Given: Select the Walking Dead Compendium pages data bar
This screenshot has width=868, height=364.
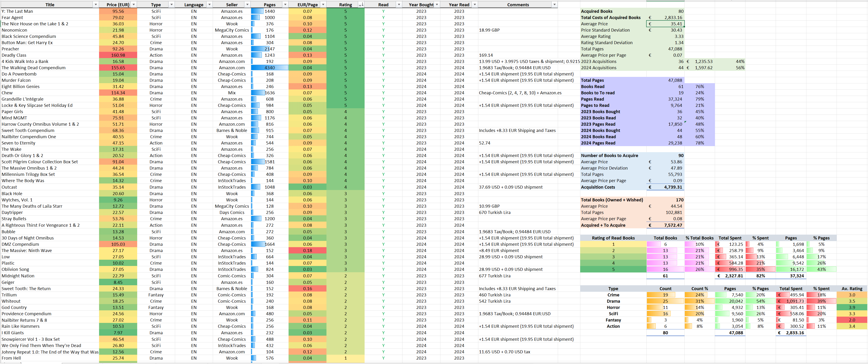Looking at the screenshot, I should click(x=269, y=68).
